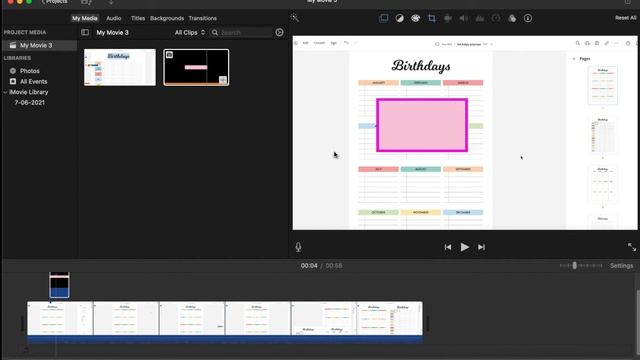
Task: Switch to the Transitions tab
Action: pyautogui.click(x=202, y=18)
